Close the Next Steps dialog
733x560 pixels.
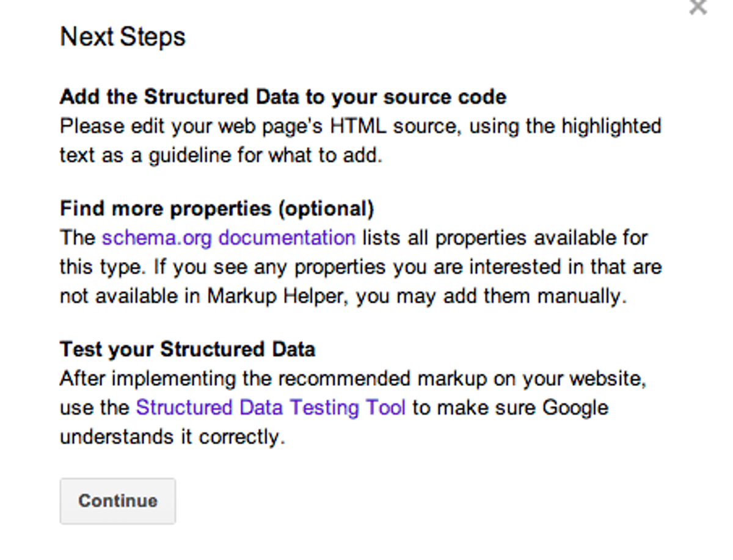pyautogui.click(x=698, y=6)
